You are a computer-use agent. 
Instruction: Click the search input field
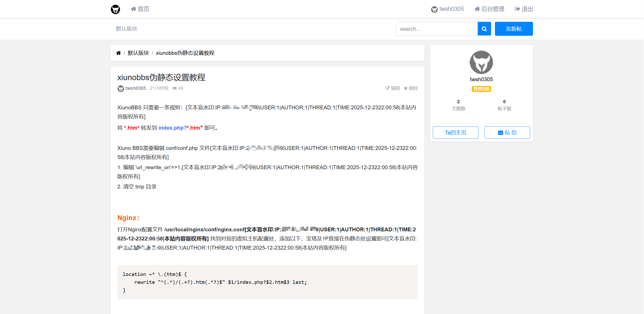coord(437,29)
